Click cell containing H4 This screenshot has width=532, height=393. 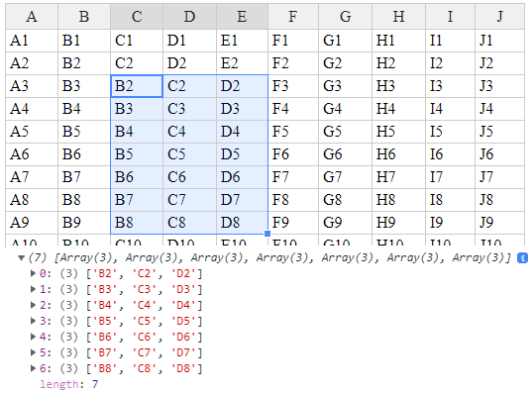point(398,109)
